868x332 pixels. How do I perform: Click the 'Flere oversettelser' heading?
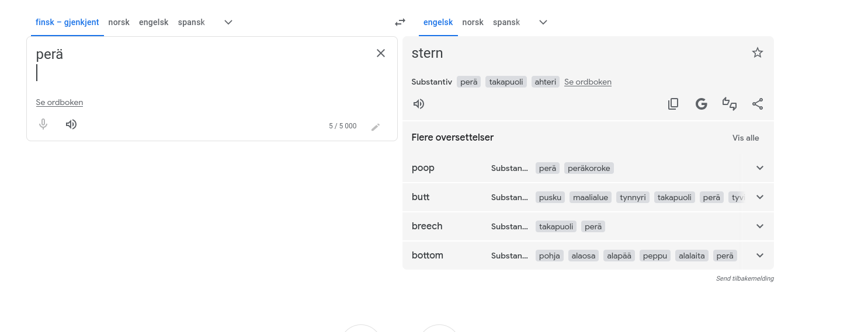pyautogui.click(x=453, y=138)
